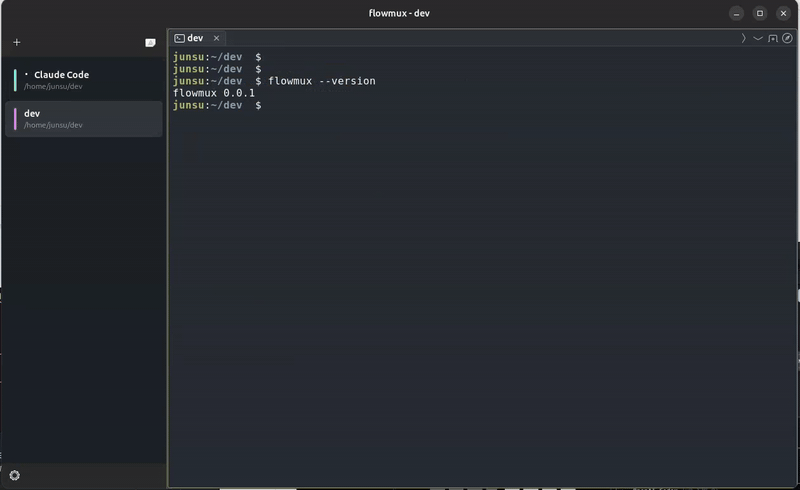Click the terminal icon on dev tab
This screenshot has height=490, width=800.
pyautogui.click(x=180, y=38)
